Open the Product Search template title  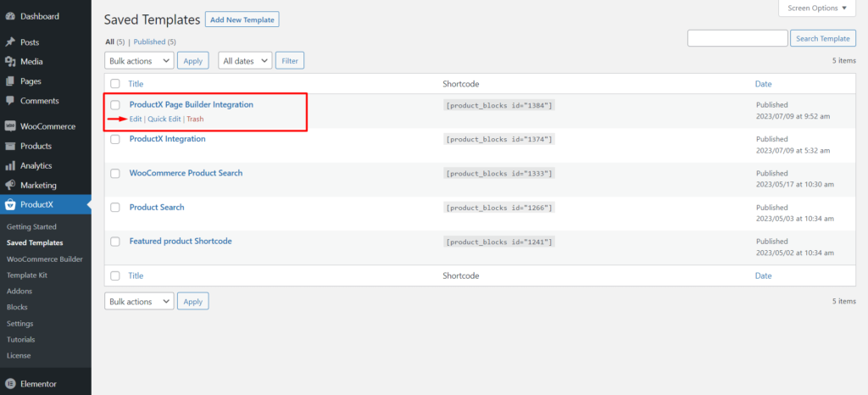tap(157, 207)
